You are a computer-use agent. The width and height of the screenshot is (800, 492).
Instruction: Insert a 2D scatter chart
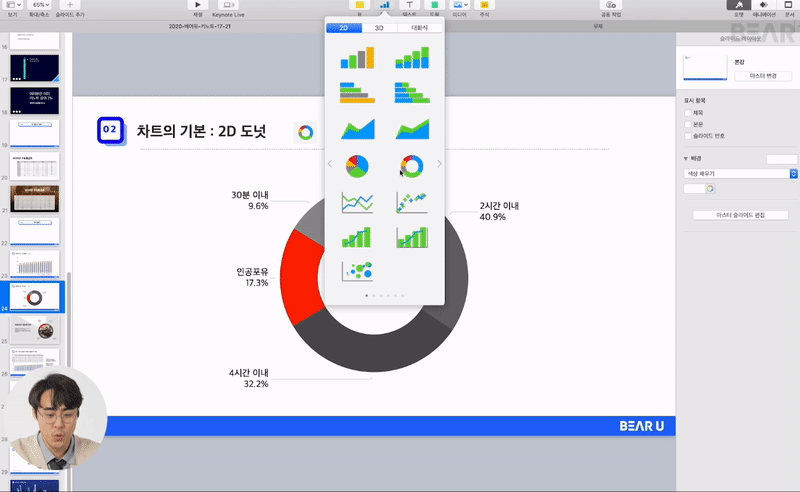pyautogui.click(x=412, y=202)
